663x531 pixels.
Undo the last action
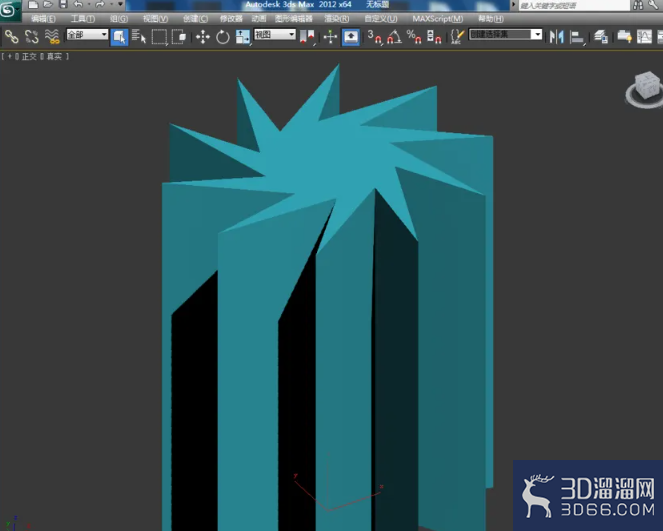pyautogui.click(x=78, y=5)
